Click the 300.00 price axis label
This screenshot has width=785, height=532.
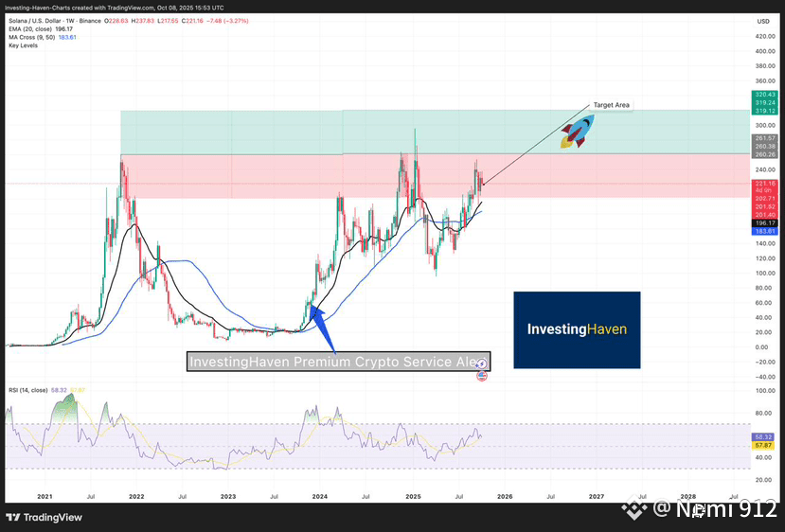764,125
